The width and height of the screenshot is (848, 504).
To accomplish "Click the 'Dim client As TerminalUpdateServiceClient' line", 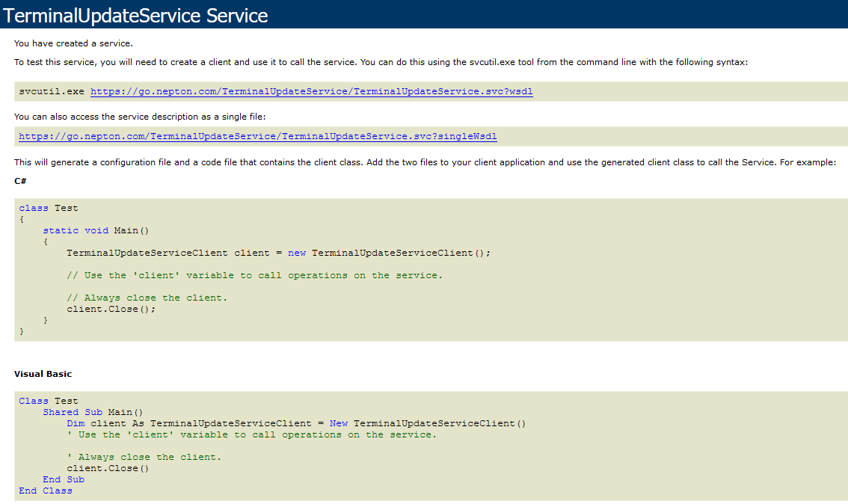I will pos(296,423).
